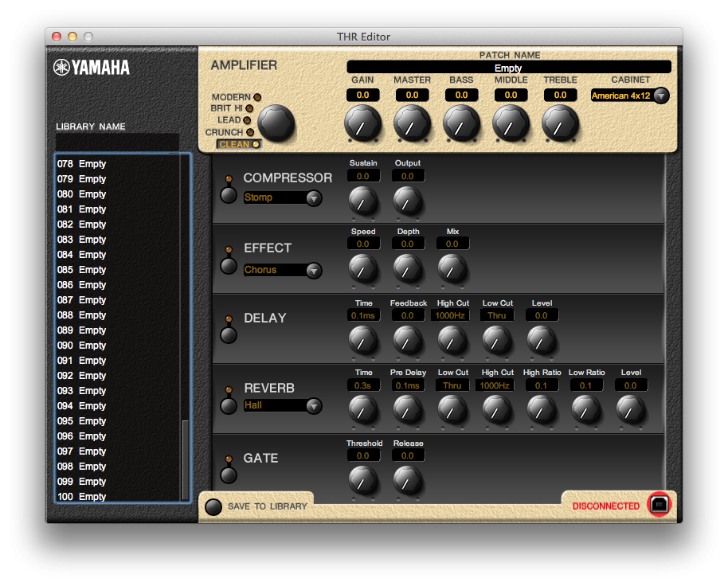Click the Library Name field
The height and width of the screenshot is (586, 728).
point(117,142)
